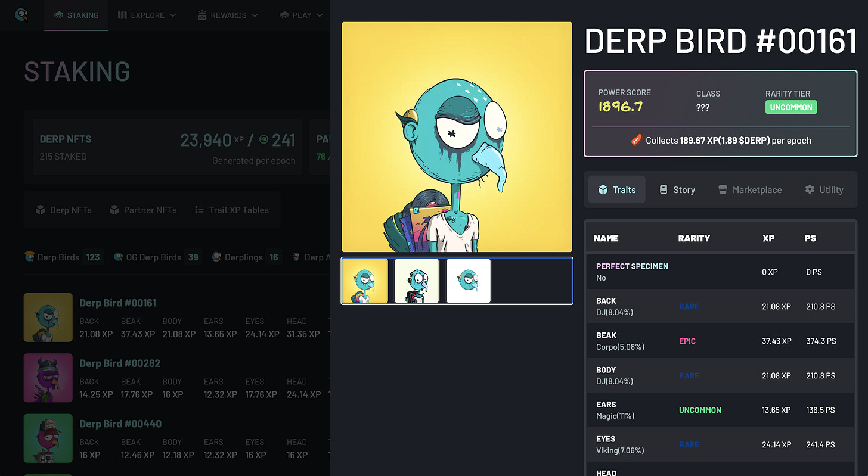868x476 pixels.
Task: Open Derp Bird #00161 in staking list
Action: click(x=118, y=303)
